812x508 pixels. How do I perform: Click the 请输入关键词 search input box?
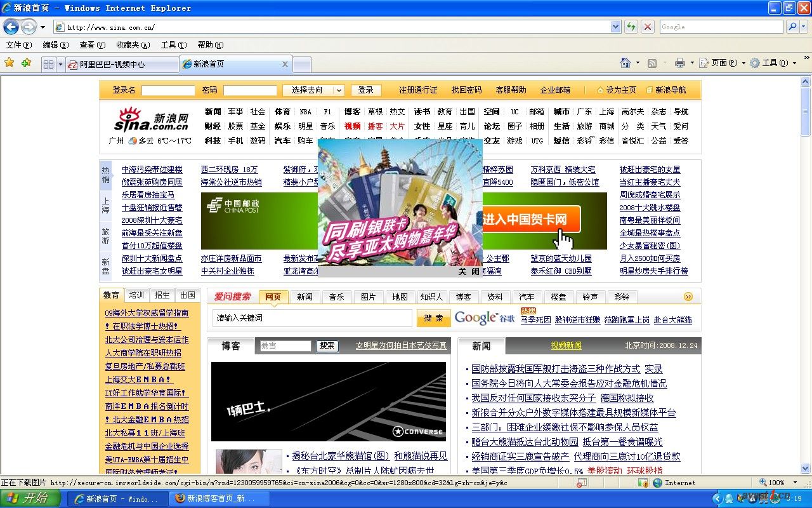[x=313, y=318]
